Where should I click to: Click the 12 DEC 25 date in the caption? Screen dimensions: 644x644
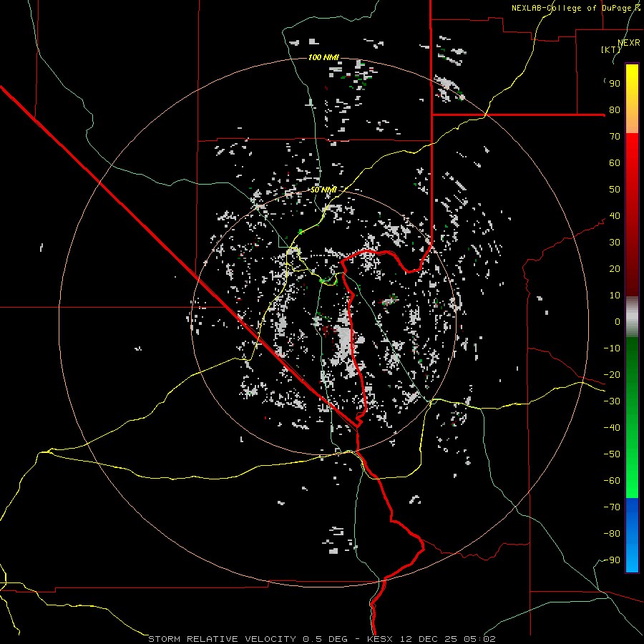(x=429, y=639)
